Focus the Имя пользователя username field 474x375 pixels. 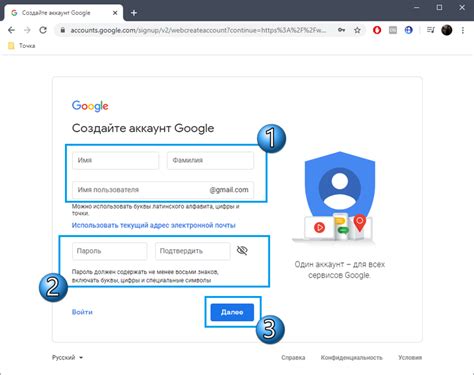tap(163, 190)
